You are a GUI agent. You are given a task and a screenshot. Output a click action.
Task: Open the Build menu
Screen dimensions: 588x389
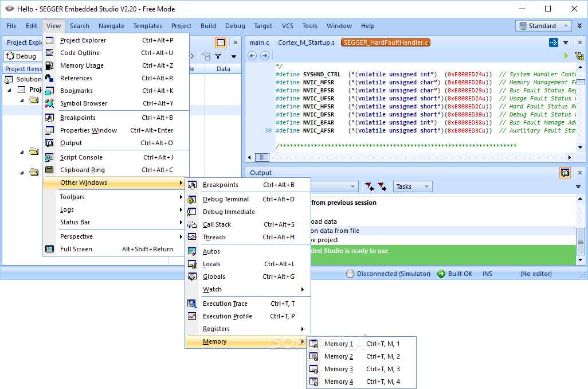pyautogui.click(x=208, y=26)
